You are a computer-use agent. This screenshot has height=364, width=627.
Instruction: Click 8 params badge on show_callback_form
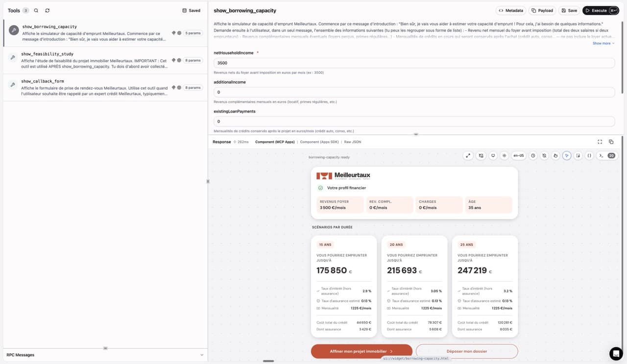[193, 88]
